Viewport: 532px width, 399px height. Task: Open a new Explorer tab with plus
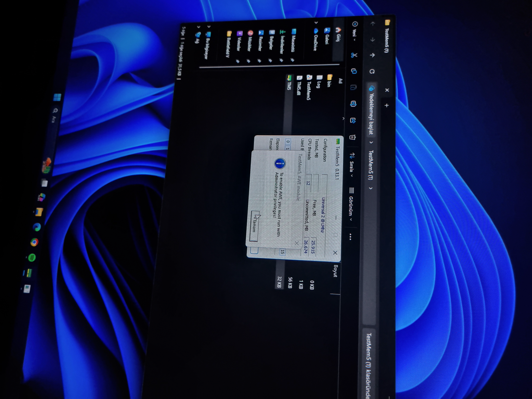(x=387, y=105)
